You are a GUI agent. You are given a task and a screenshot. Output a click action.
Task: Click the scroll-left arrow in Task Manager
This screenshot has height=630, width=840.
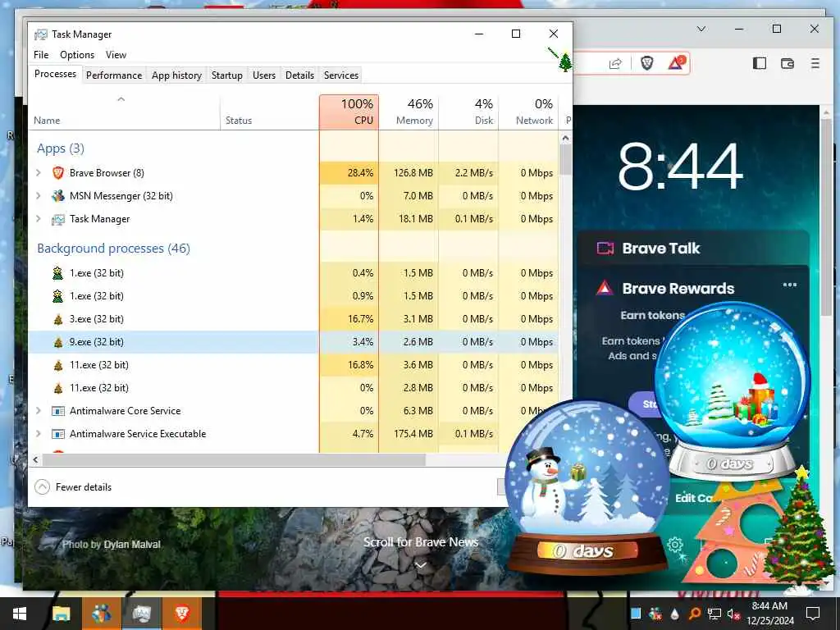tap(36, 459)
